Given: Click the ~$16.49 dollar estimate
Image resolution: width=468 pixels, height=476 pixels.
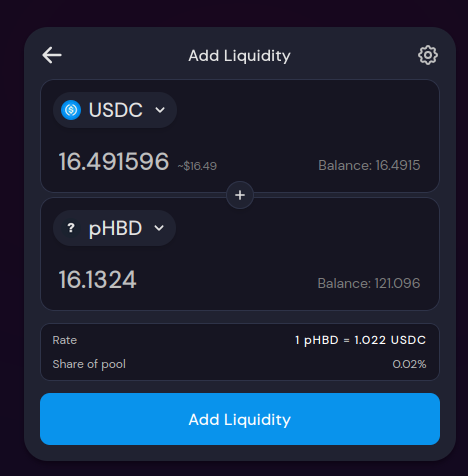Looking at the screenshot, I should click(x=197, y=166).
